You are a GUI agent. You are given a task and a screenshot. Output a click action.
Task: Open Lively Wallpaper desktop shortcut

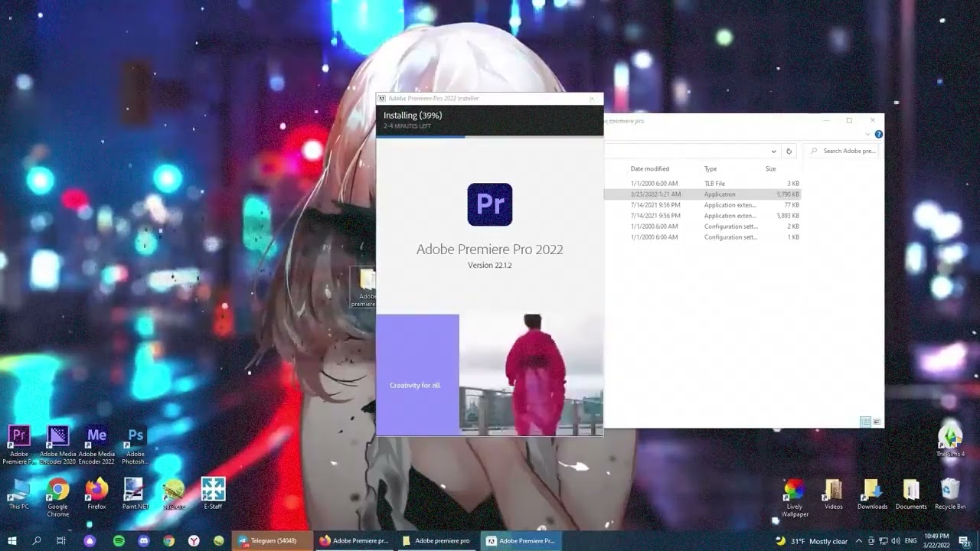point(795,497)
